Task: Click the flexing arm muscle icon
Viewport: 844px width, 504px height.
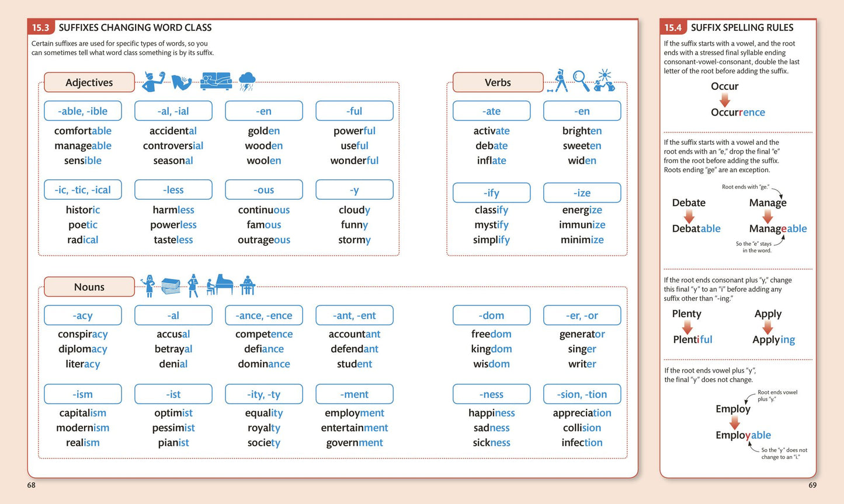Action: (182, 82)
